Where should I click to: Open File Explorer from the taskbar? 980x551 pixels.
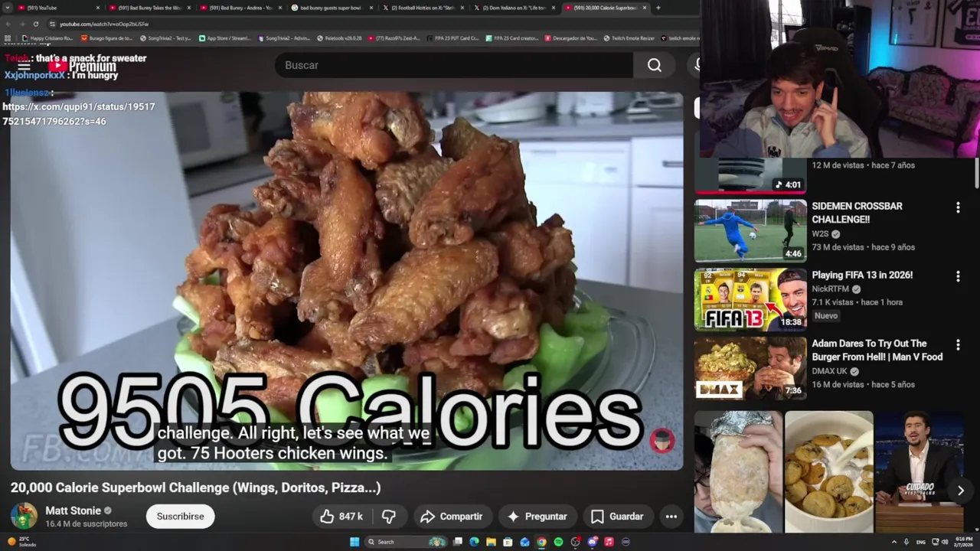pos(491,542)
